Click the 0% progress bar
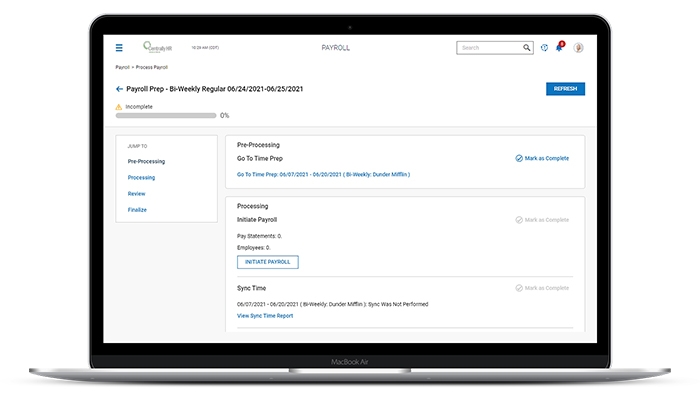 [166, 116]
